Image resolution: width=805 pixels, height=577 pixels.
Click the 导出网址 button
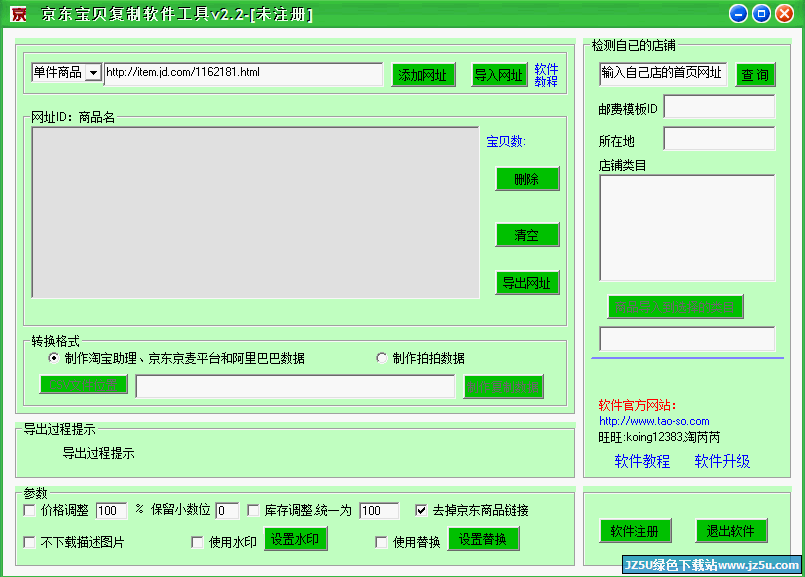pyautogui.click(x=527, y=282)
